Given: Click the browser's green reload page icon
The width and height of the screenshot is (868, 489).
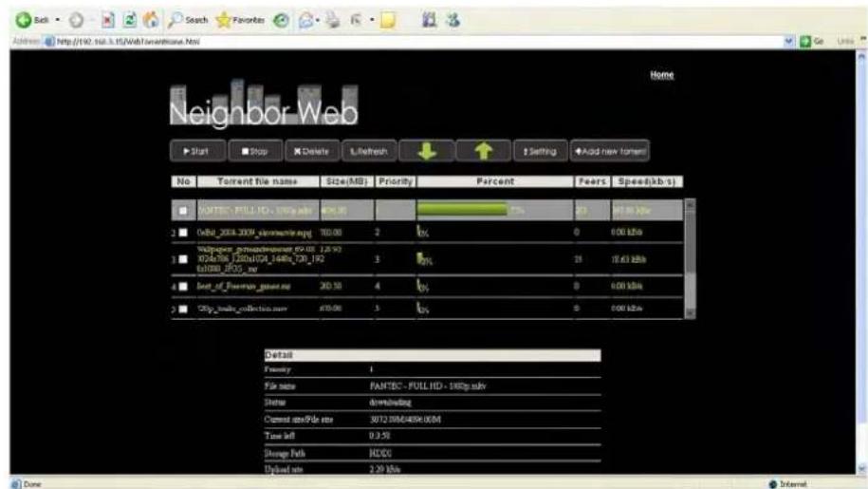Looking at the screenshot, I should (130, 21).
